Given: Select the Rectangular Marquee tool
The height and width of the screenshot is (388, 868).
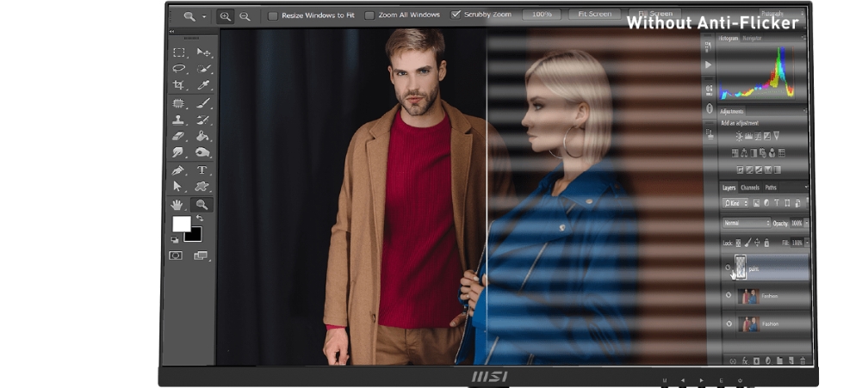Looking at the screenshot, I should pos(179,52).
